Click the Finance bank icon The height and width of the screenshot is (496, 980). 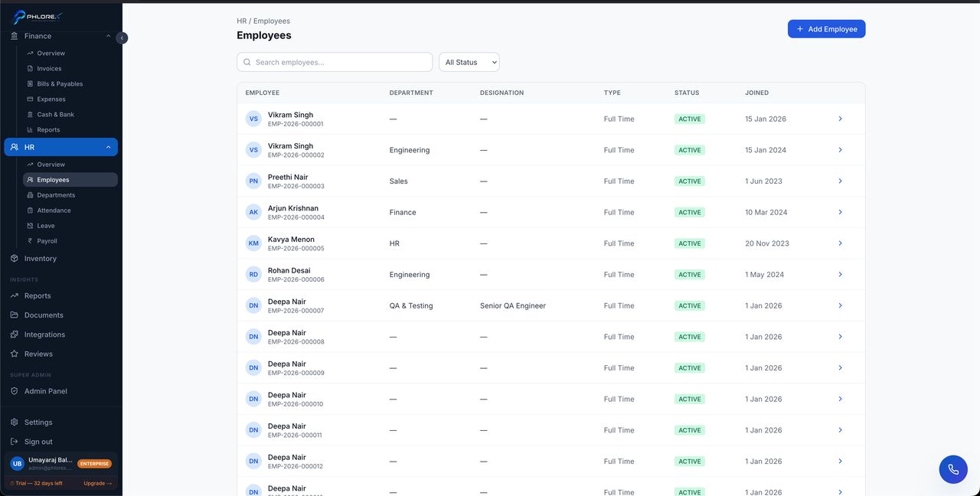[x=15, y=36]
